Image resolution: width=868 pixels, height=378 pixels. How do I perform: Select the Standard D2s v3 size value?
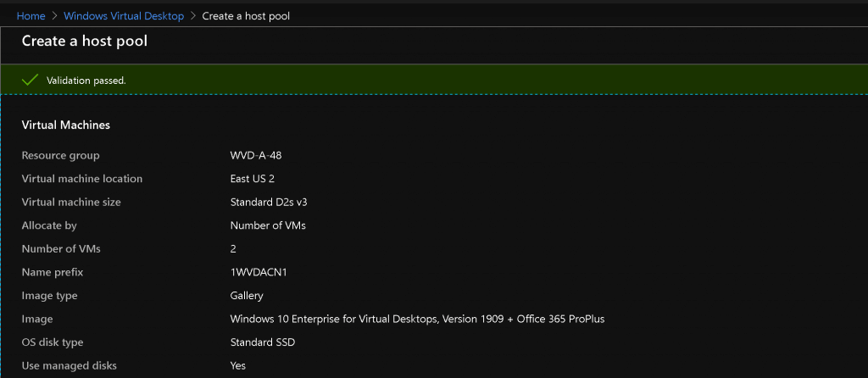[269, 202]
